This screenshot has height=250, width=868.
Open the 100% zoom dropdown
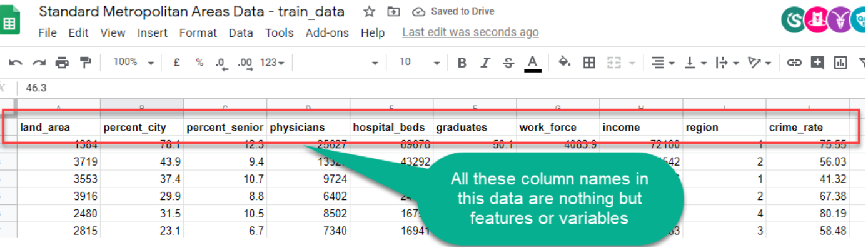coord(133,62)
